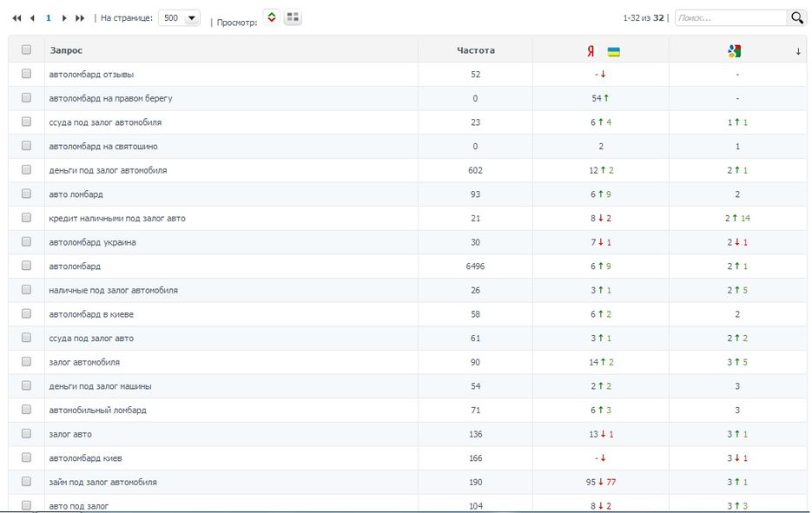
Task: Click the Yandex column header icon
Action: tap(591, 51)
